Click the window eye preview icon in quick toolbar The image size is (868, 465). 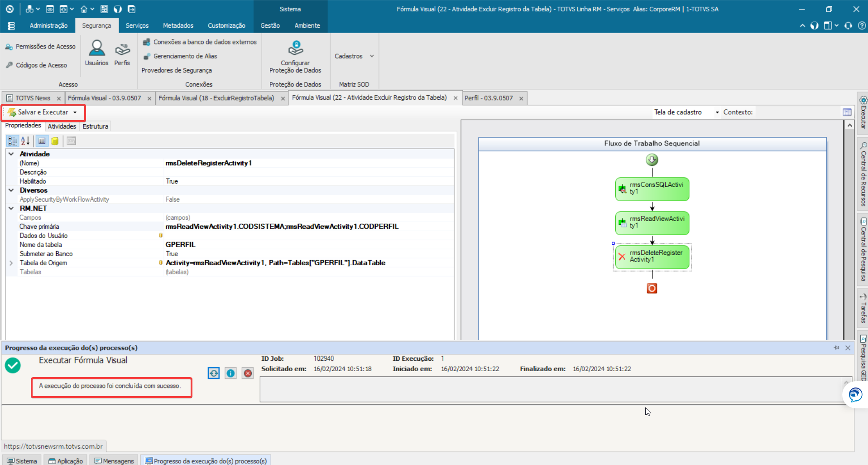pyautogui.click(x=50, y=9)
